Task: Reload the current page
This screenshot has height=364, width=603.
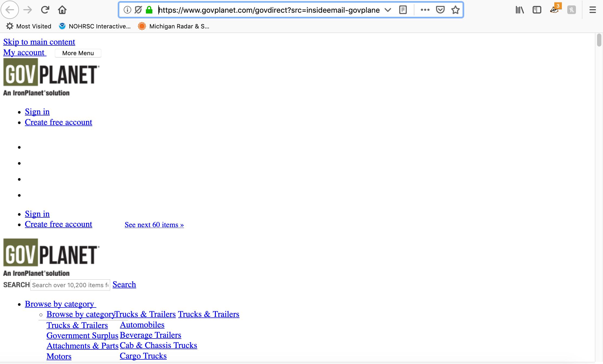Action: coord(45,9)
